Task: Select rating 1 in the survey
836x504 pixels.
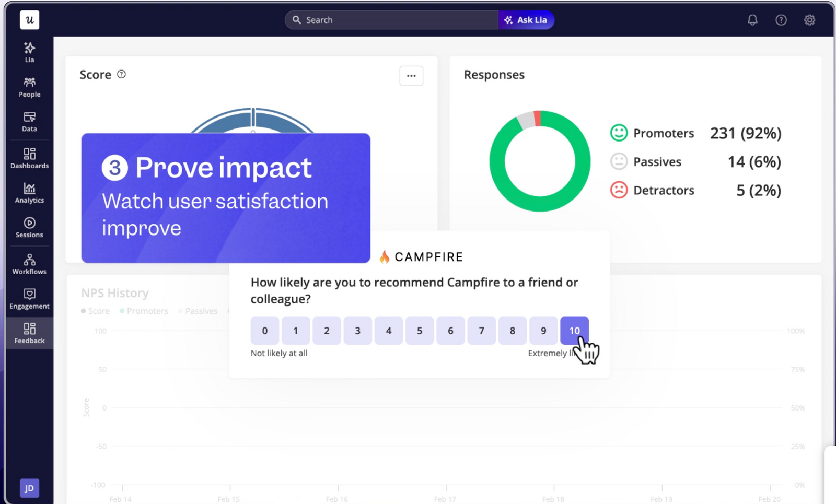Action: [x=296, y=331]
